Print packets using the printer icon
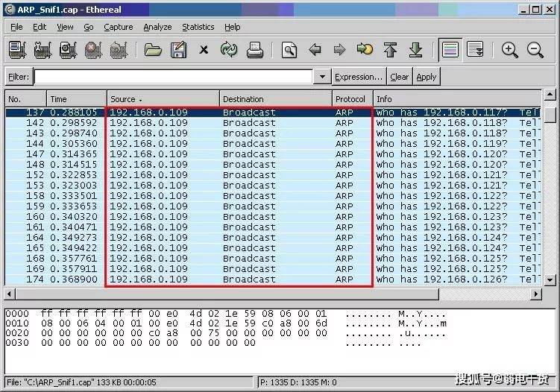560x392 pixels. point(255,50)
